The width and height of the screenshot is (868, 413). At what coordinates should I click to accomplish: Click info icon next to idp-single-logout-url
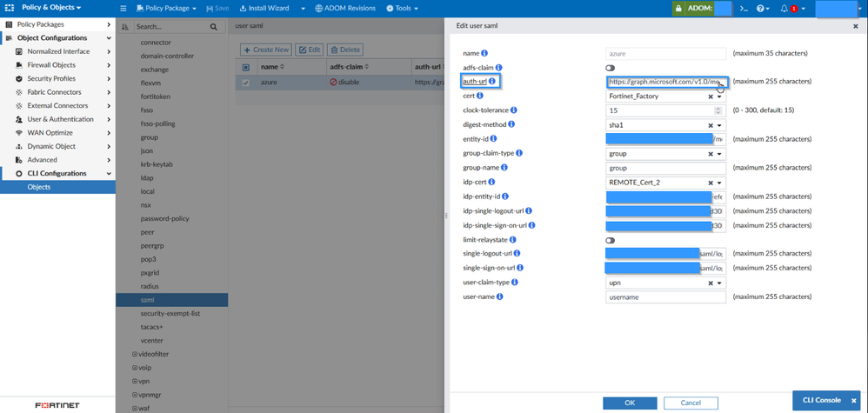[529, 211]
